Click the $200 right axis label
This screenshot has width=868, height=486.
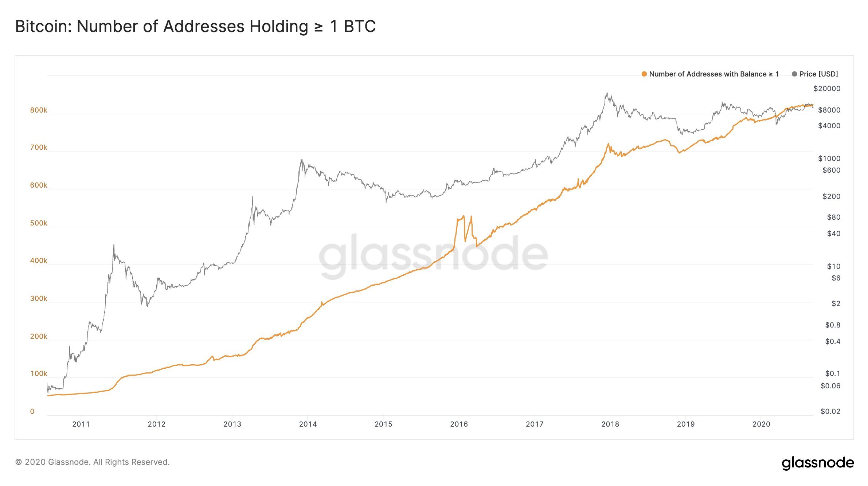pos(831,196)
